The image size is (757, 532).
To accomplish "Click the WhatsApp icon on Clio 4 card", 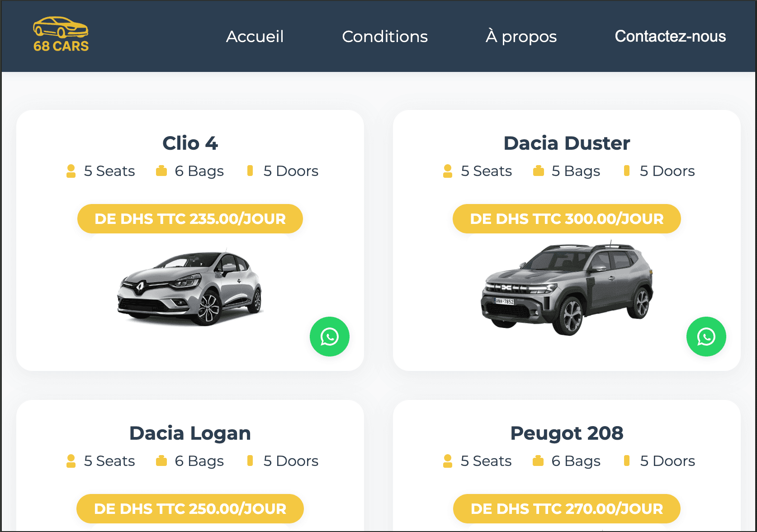I will click(x=329, y=337).
